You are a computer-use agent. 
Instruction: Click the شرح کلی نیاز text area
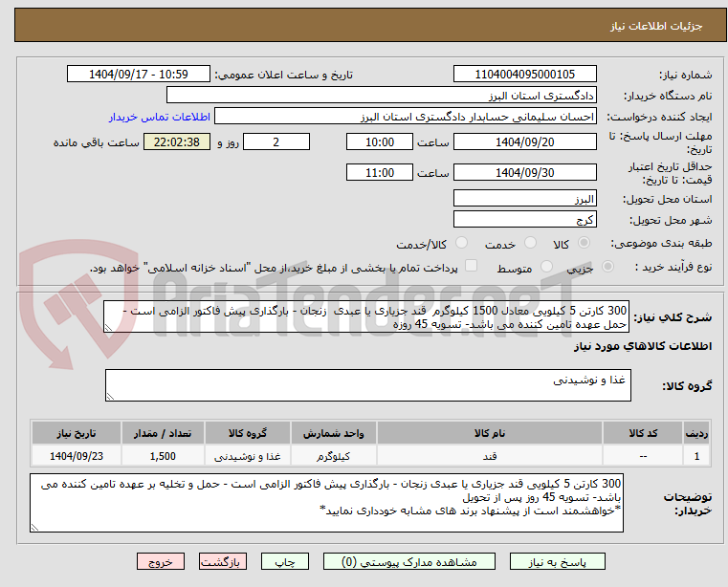pyautogui.click(x=366, y=316)
